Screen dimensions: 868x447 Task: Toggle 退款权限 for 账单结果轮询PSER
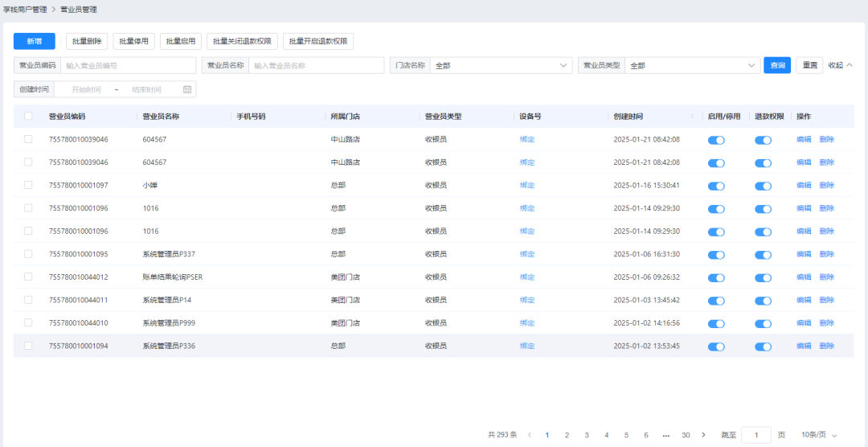click(x=764, y=277)
